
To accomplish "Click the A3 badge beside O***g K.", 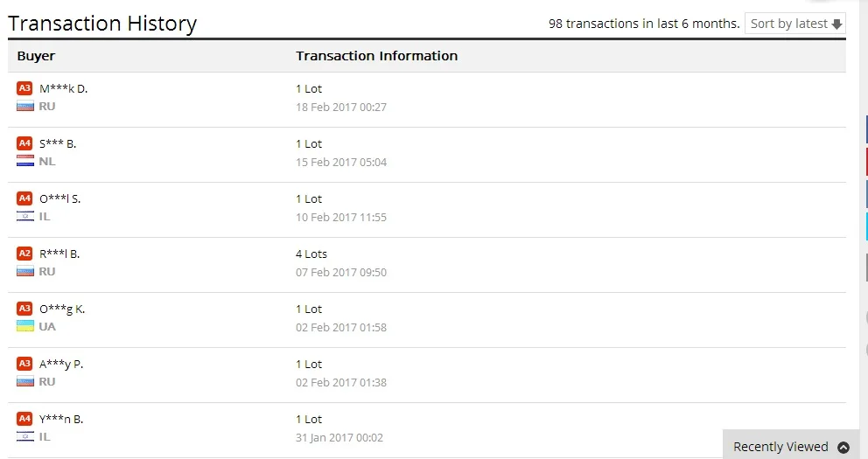I will pos(24,309).
